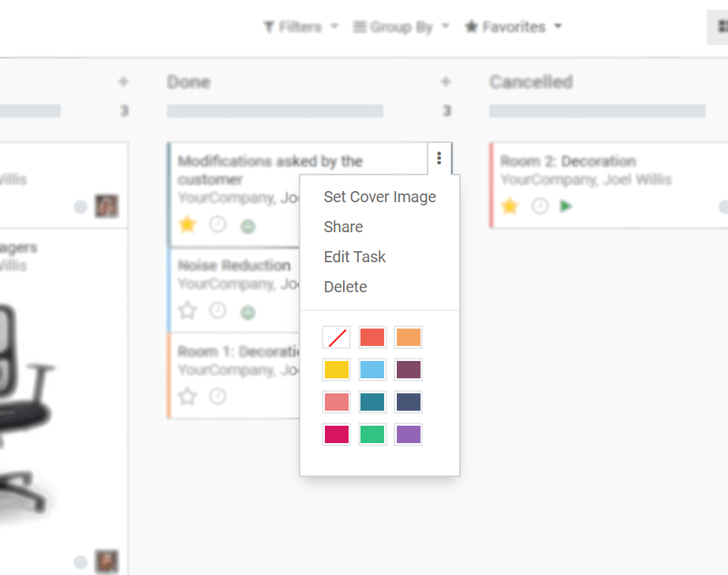The height and width of the screenshot is (575, 728).
Task: Click the clock icon on Room 1 card
Action: point(217,396)
